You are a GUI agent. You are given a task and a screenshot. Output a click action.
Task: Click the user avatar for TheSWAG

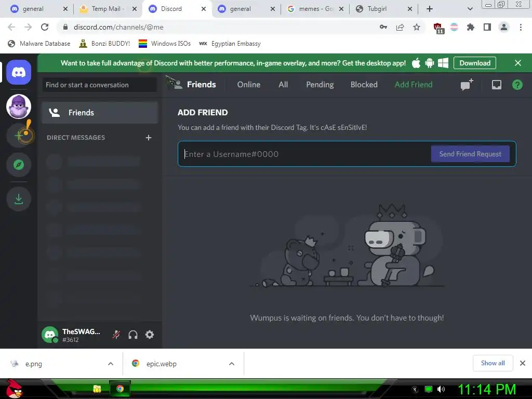(50, 335)
